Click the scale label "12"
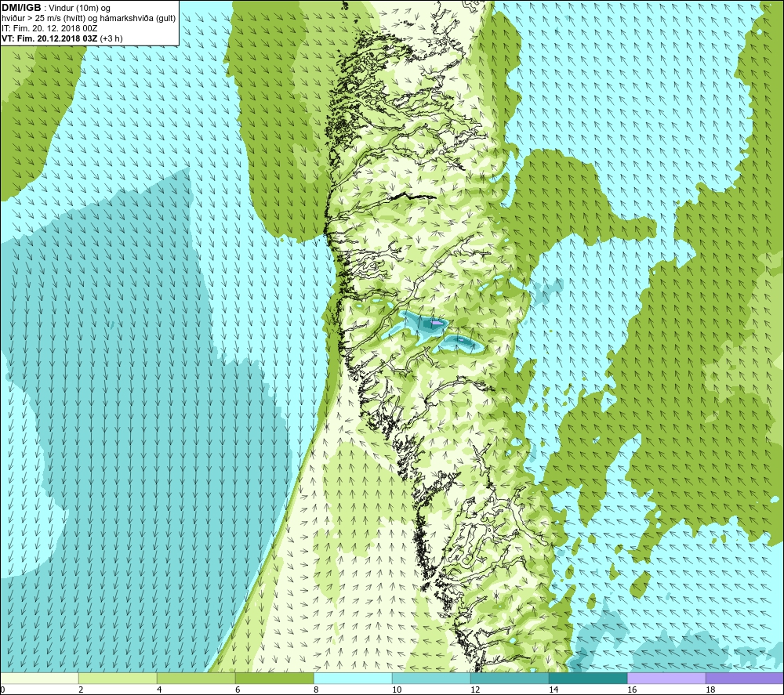This screenshot has width=784, height=695. point(475,690)
